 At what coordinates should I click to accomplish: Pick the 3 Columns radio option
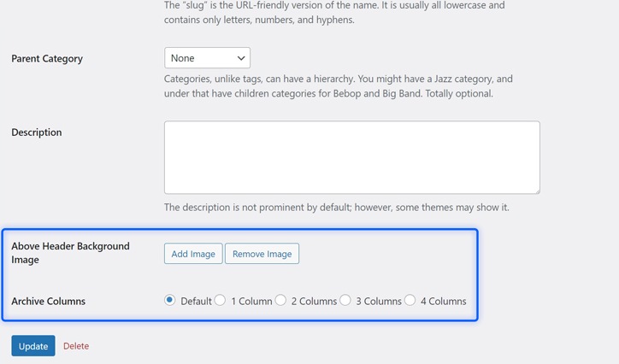[x=345, y=300]
